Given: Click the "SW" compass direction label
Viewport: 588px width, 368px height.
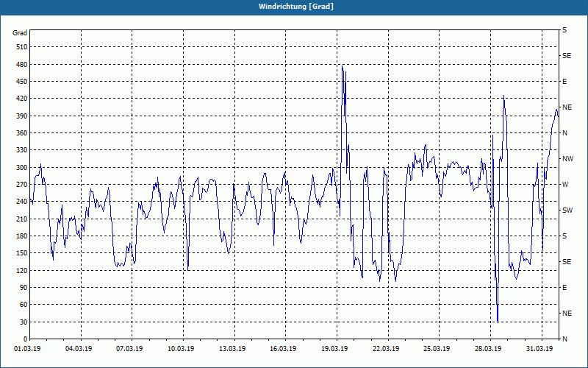Looking at the screenshot, I should 567,210.
